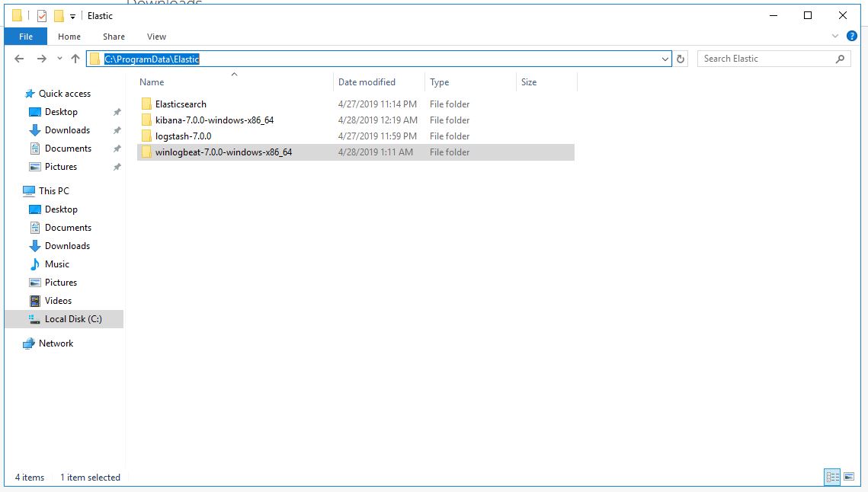Click the Videos filmstrip icon
868x492 pixels.
point(35,301)
